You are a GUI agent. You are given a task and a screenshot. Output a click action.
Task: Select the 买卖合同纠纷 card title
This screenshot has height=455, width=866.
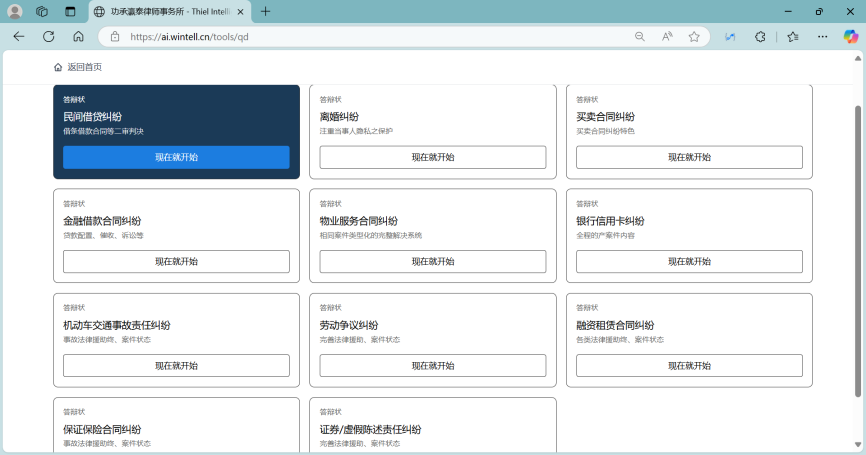605,117
